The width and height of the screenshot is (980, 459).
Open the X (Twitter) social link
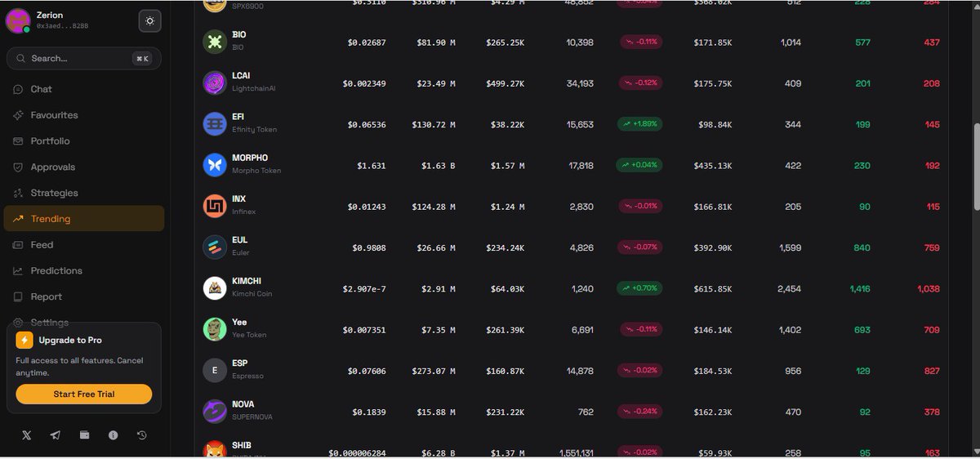point(26,435)
